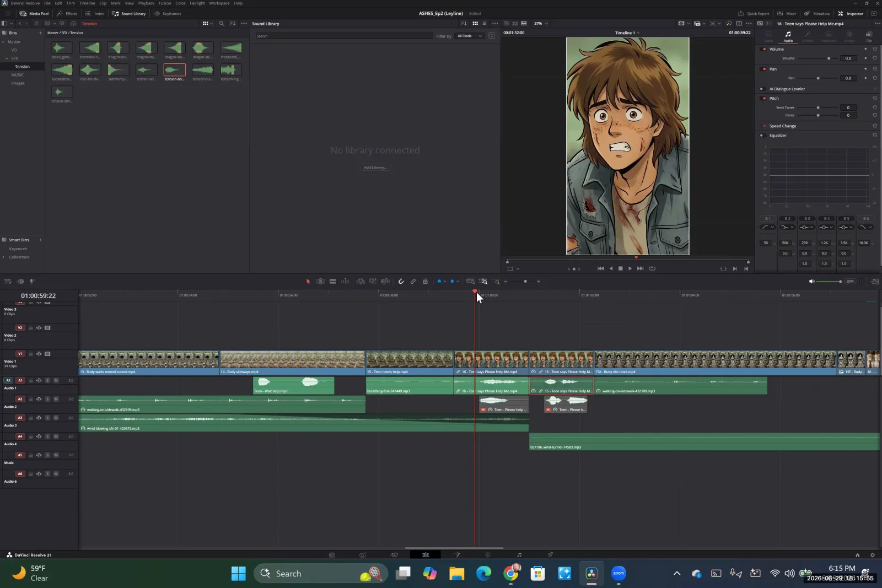Mute monitor with timeline speaker icon
This screenshot has width=882, height=588.
pyautogui.click(x=811, y=282)
